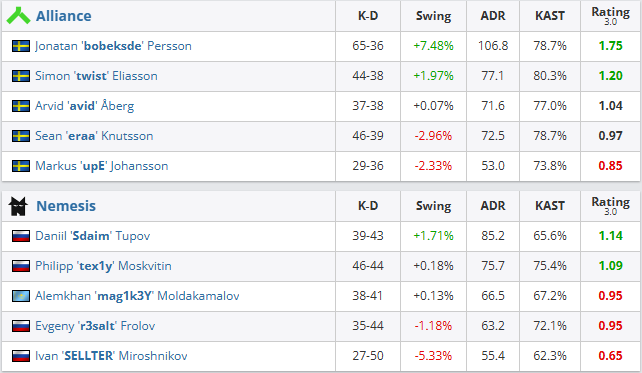Open the Nemesis team page link

pyautogui.click(x=66, y=206)
